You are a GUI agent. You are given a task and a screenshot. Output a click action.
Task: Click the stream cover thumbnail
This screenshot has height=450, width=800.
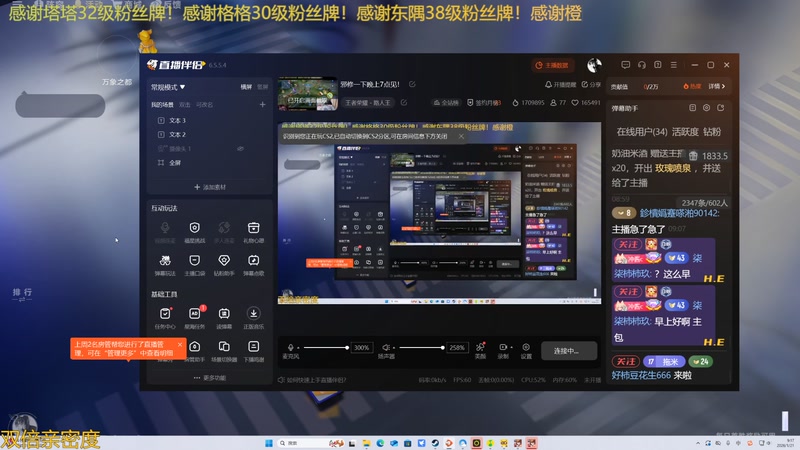[307, 94]
